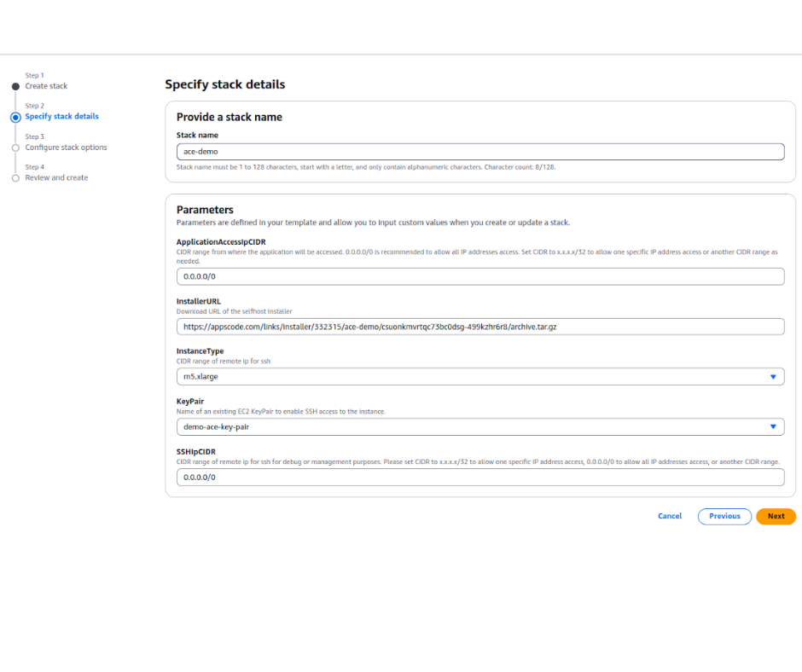Viewport: 802px width, 672px height.
Task: Go to the Create stack step
Action: pyautogui.click(x=46, y=86)
